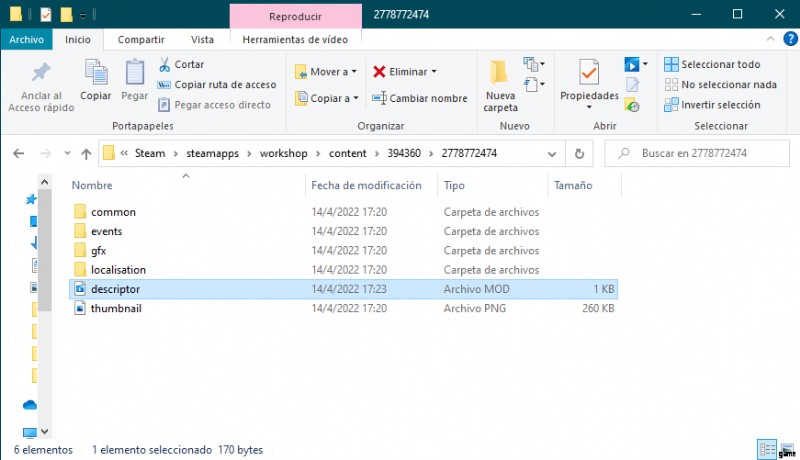Open Propiedades of the selected file
The width and height of the screenshot is (800, 460).
(589, 78)
